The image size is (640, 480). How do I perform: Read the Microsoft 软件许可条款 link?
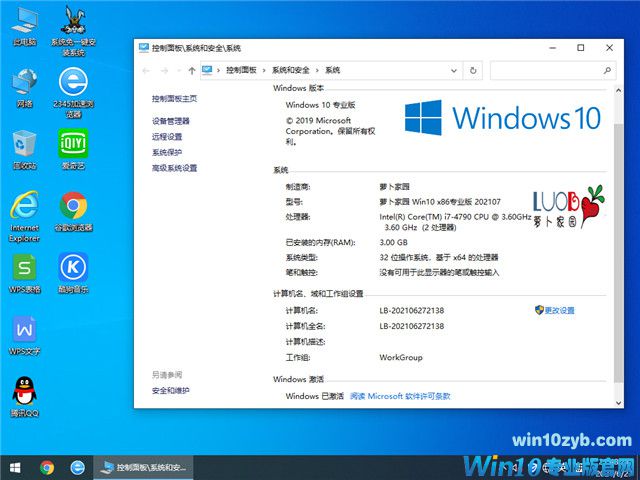point(400,396)
